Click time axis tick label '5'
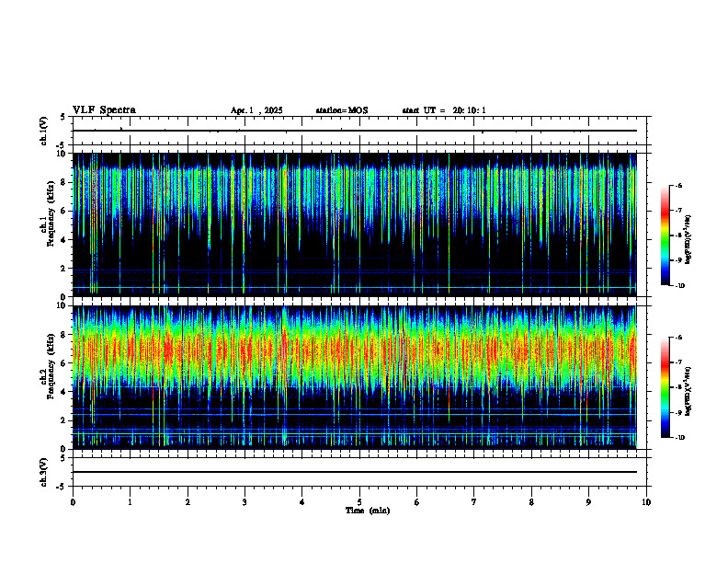 [359, 502]
